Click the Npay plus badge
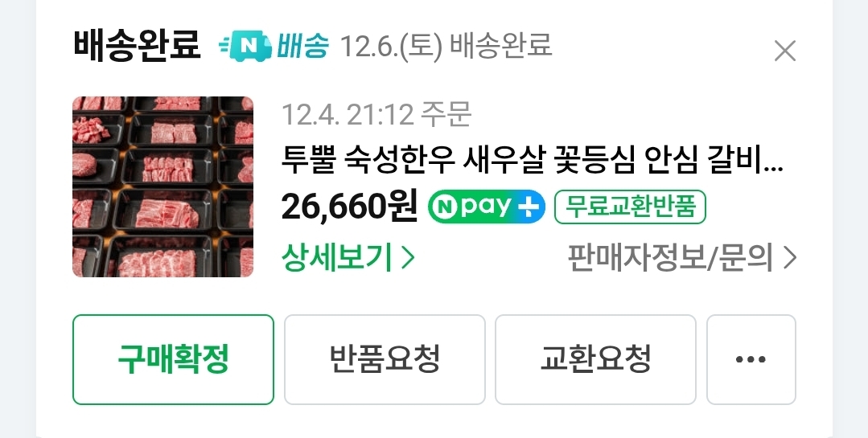Viewport: 868px width, 438px height. pos(487,207)
